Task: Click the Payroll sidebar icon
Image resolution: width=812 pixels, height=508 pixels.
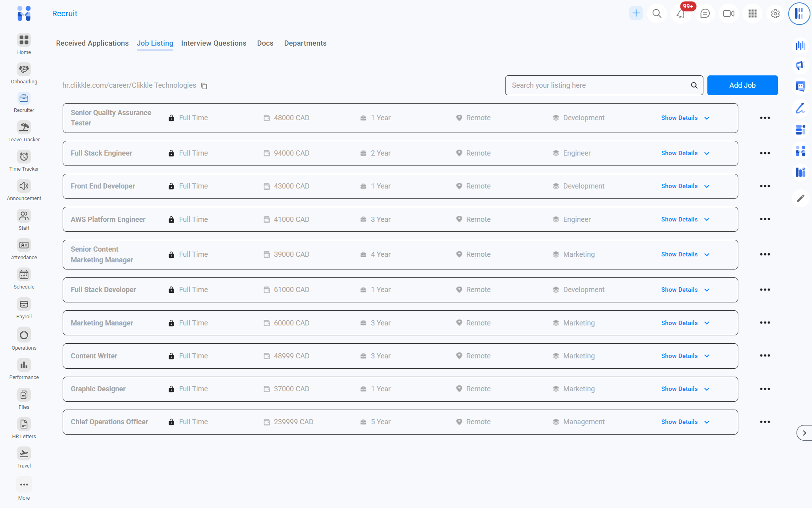Action: (24, 304)
